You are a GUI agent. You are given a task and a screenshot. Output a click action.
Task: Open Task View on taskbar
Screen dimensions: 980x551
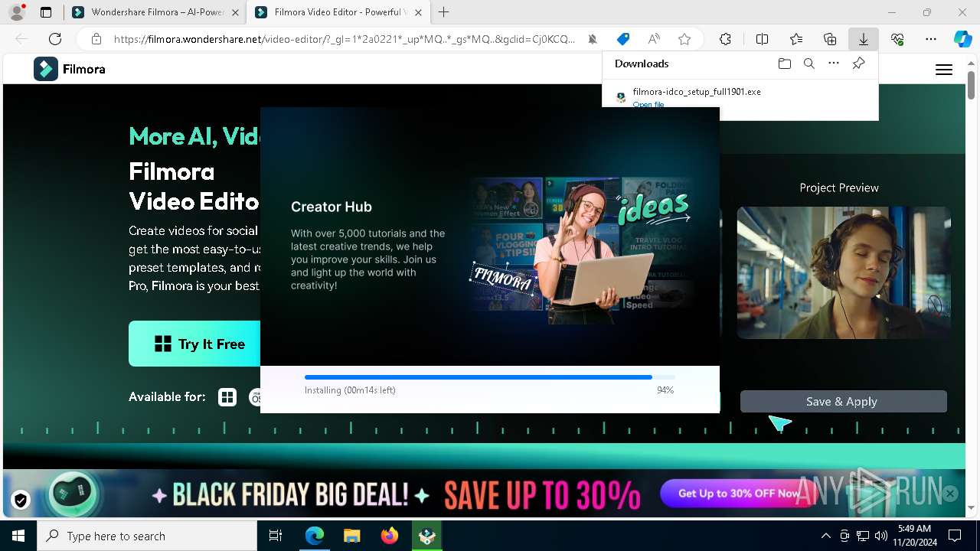pyautogui.click(x=276, y=536)
